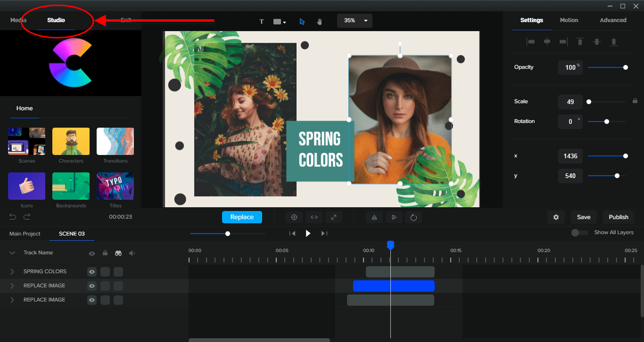644x342 pixels.
Task: Jump to the previous keyframe
Action: pyautogui.click(x=292, y=233)
